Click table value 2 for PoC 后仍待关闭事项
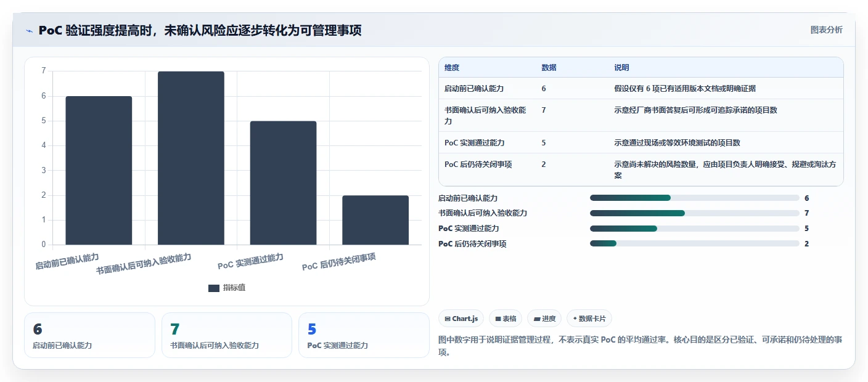 [x=544, y=165]
